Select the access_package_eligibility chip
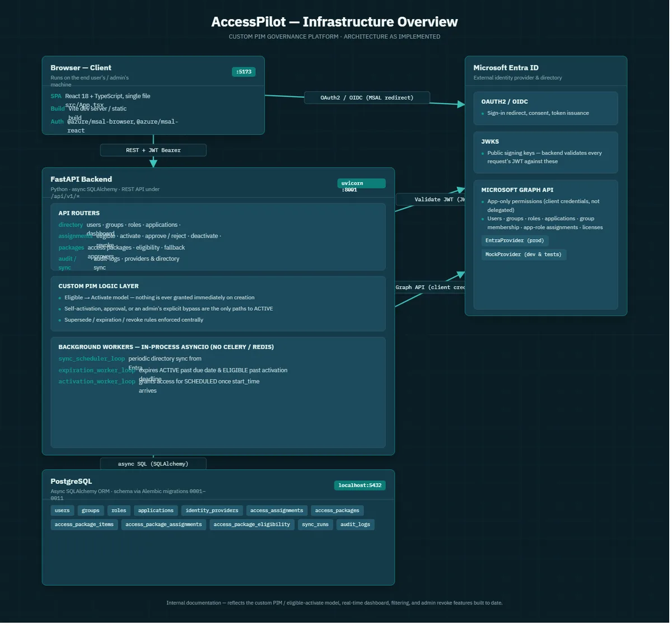The image size is (672, 626). pyautogui.click(x=252, y=525)
